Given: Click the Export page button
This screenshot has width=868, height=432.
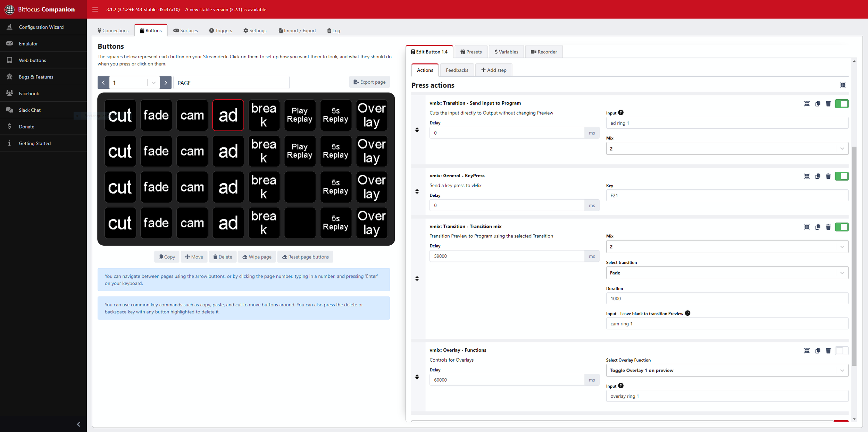Looking at the screenshot, I should click(x=369, y=82).
